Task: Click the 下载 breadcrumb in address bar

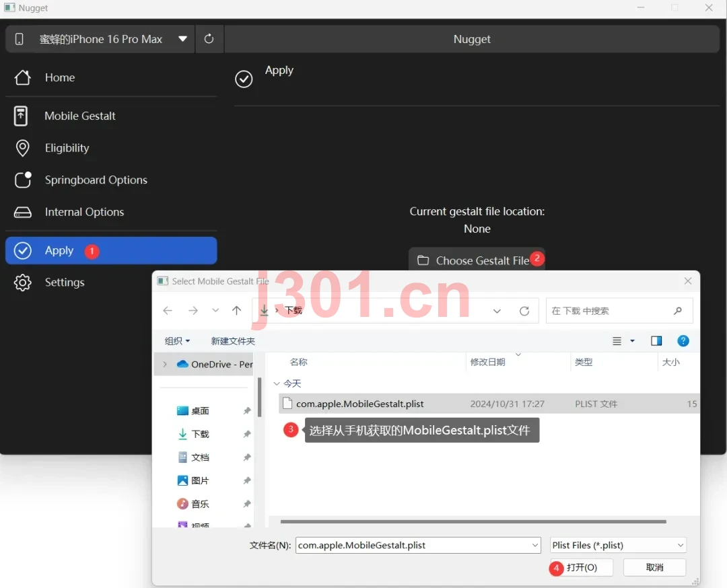Action: point(293,310)
